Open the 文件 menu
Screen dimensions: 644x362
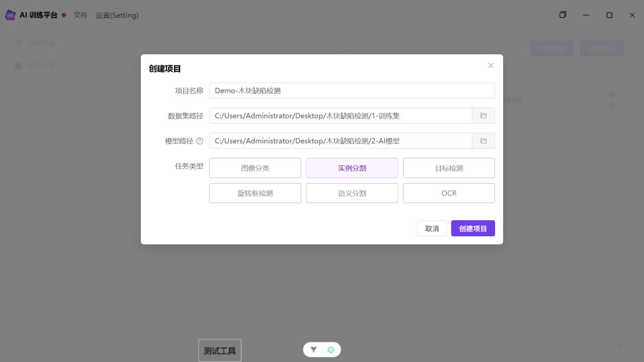click(80, 15)
